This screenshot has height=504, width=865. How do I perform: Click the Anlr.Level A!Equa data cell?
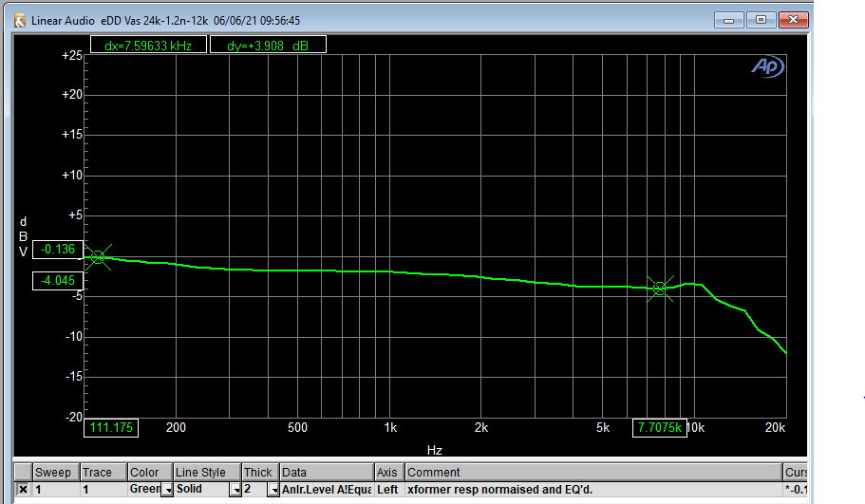327,489
